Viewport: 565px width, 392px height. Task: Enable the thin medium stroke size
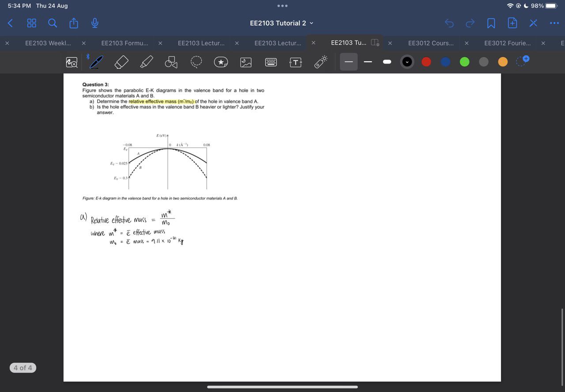tap(368, 62)
